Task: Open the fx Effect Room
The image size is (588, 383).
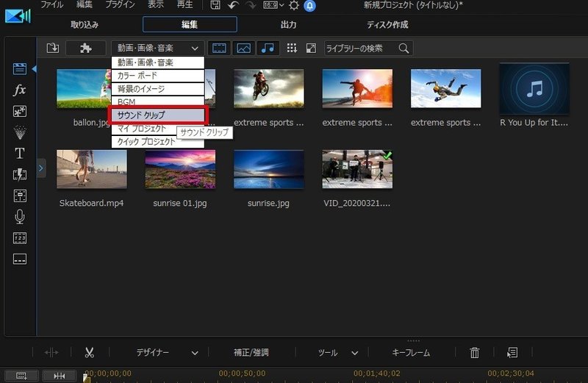Action: (x=20, y=90)
